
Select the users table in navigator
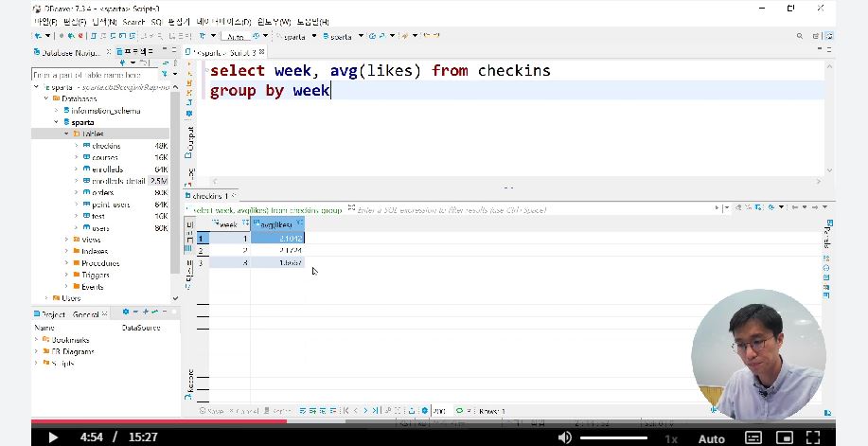100,228
